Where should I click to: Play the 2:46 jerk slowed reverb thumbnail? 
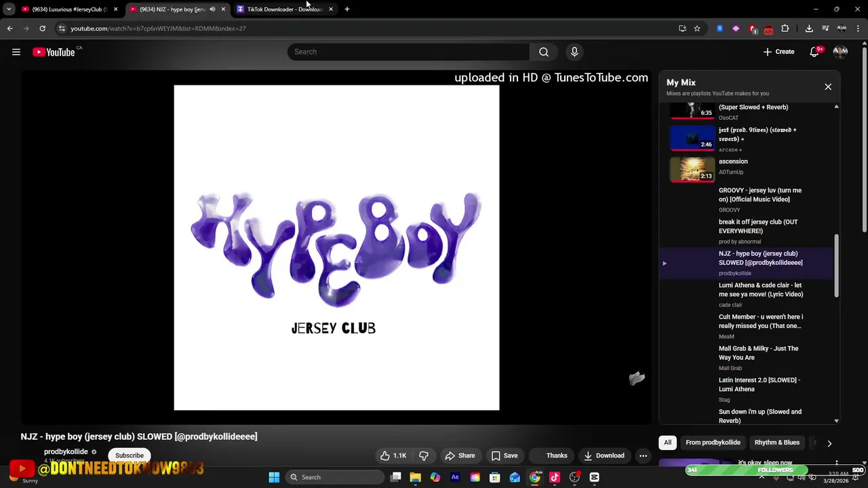[x=692, y=138]
